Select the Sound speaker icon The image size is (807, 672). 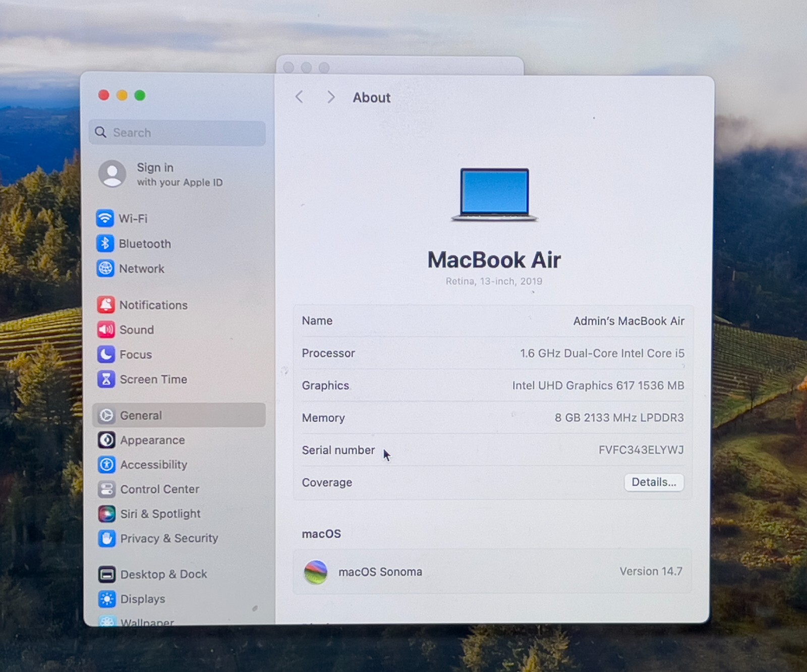106,329
